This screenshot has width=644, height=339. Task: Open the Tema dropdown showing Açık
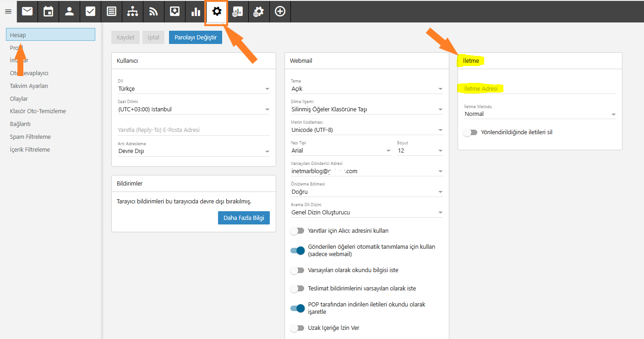point(366,89)
